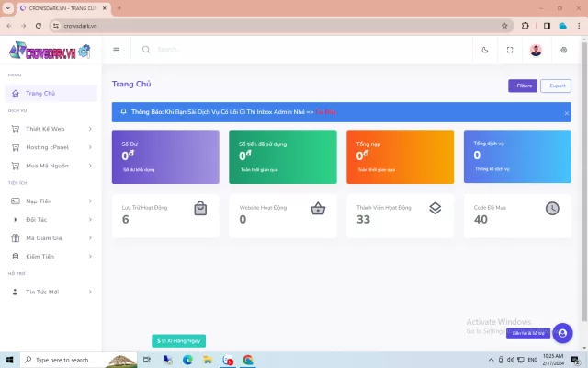
Task: Expand the Thiết Kế Web chevron
Action: point(90,129)
